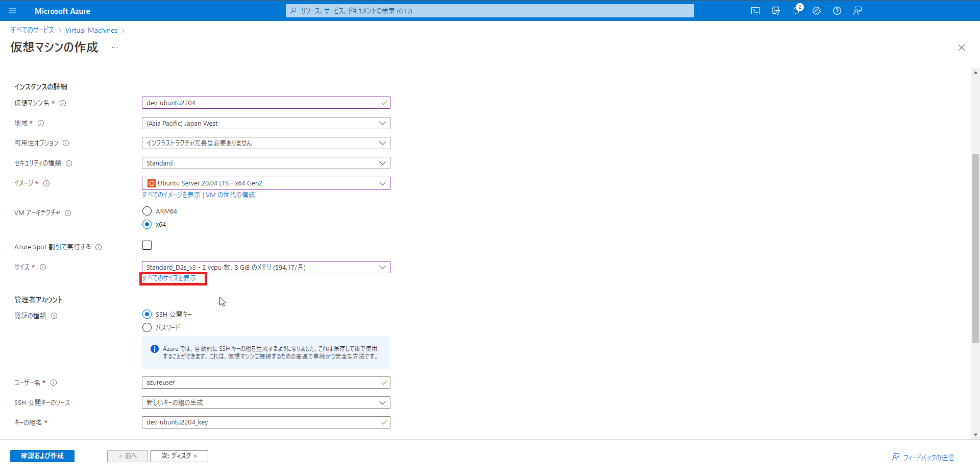Open the notifications bell
This screenshot has width=980, height=475.
click(x=796, y=11)
